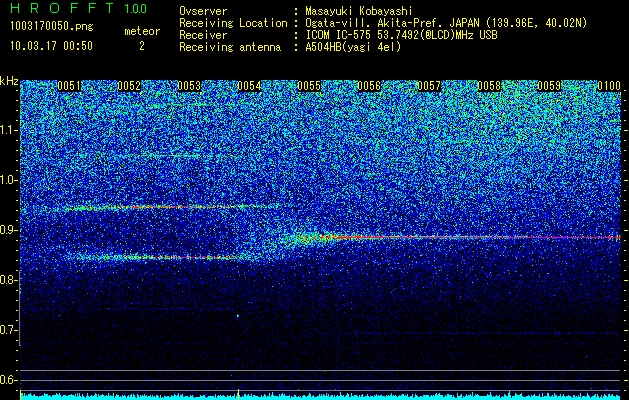Click the Ogata-vill. Akita-Pref. JAPAN location text
Viewport: 629px width, 400px height.
click(x=446, y=23)
